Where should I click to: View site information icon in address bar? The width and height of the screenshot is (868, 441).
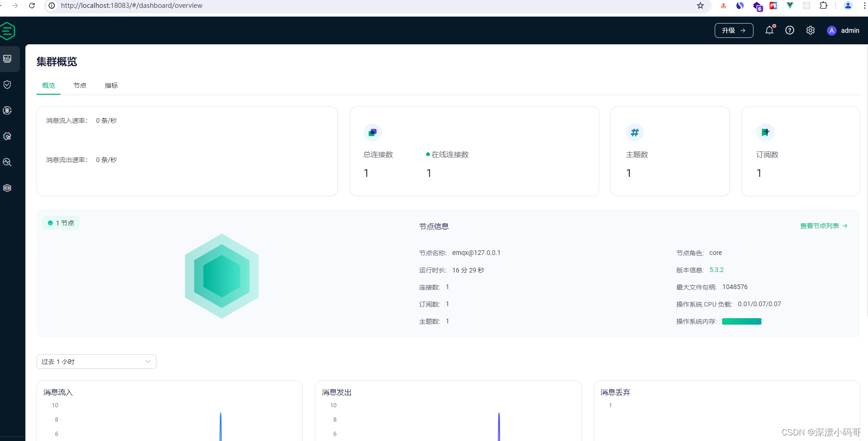[52, 6]
